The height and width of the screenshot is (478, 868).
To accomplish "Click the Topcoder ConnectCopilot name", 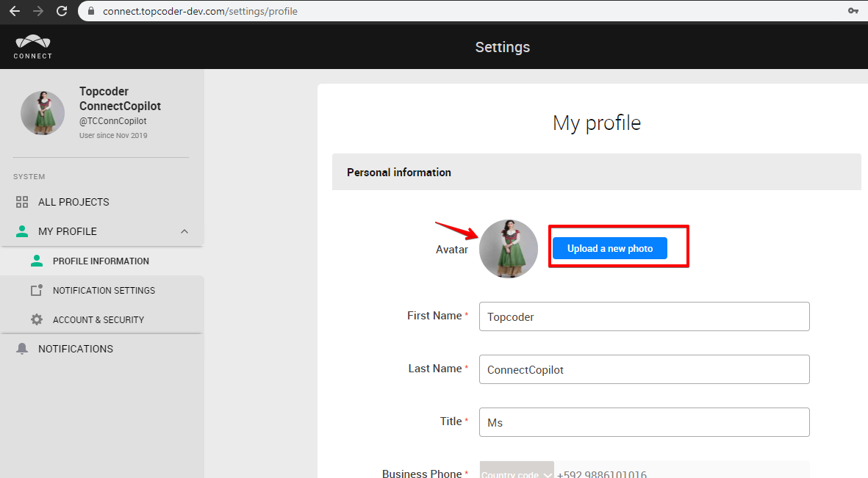I will click(x=120, y=98).
